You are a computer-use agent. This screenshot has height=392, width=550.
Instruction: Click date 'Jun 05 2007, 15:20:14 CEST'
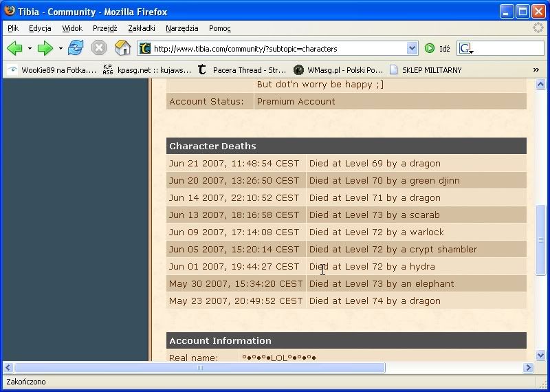pos(234,250)
